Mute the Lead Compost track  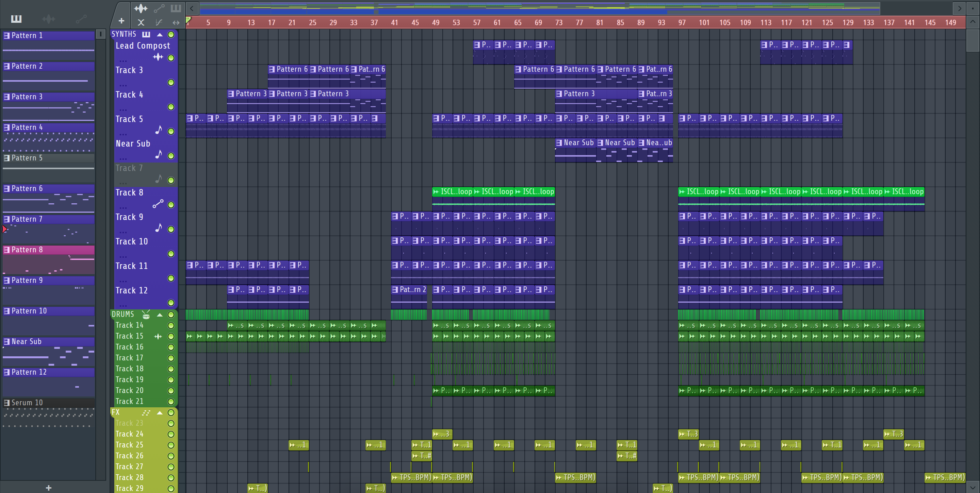pos(171,58)
